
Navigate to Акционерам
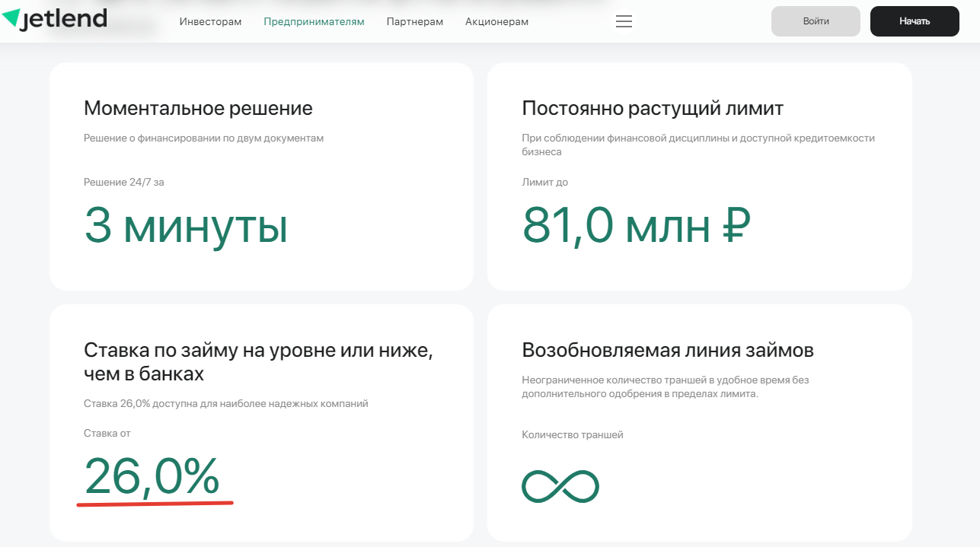tap(496, 22)
